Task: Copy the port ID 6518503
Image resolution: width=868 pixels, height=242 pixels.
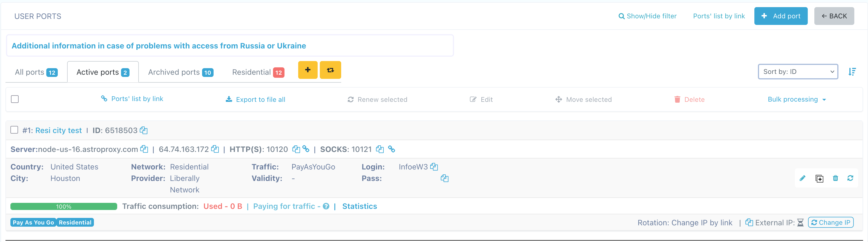Action: point(144,130)
